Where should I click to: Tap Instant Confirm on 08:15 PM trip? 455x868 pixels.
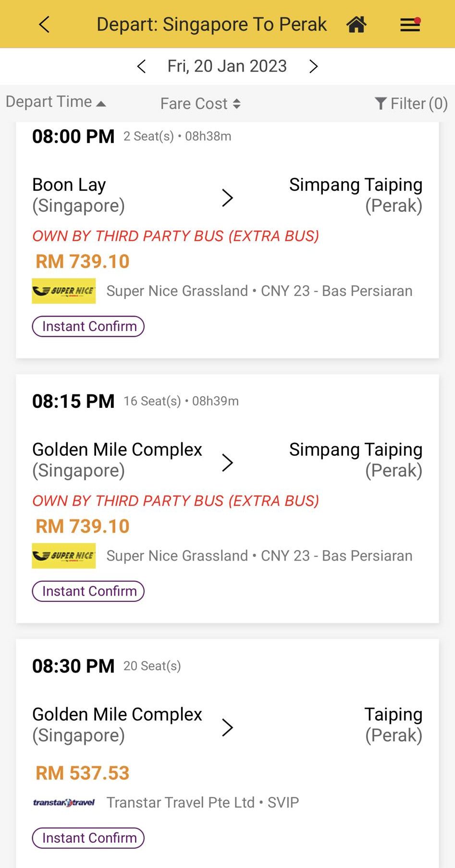click(88, 591)
